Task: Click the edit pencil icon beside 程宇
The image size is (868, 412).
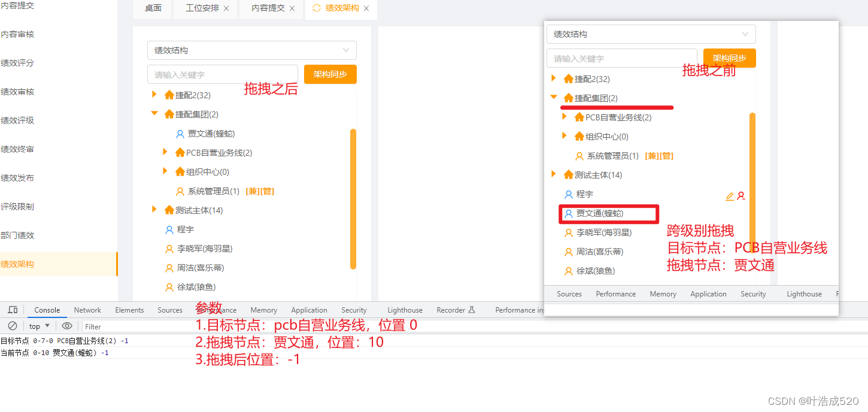Action: coord(729,196)
